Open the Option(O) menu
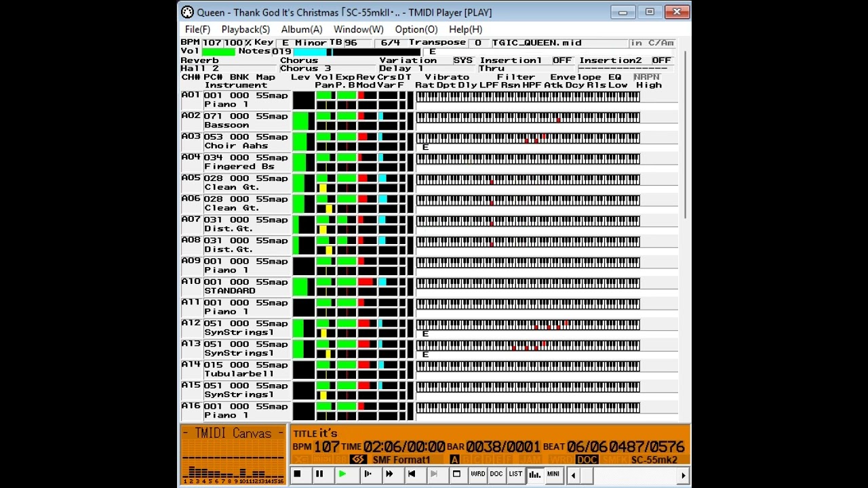The width and height of the screenshot is (868, 488). (x=416, y=30)
